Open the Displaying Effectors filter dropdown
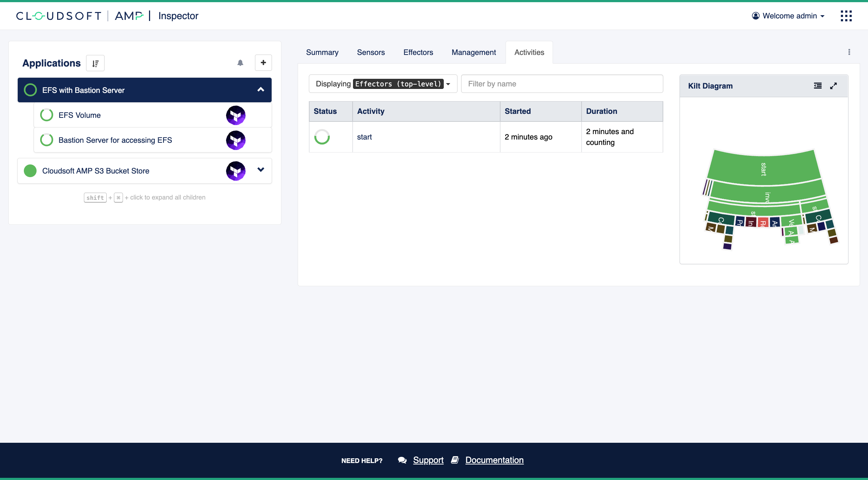Image resolution: width=868 pixels, height=480 pixels. pyautogui.click(x=383, y=84)
